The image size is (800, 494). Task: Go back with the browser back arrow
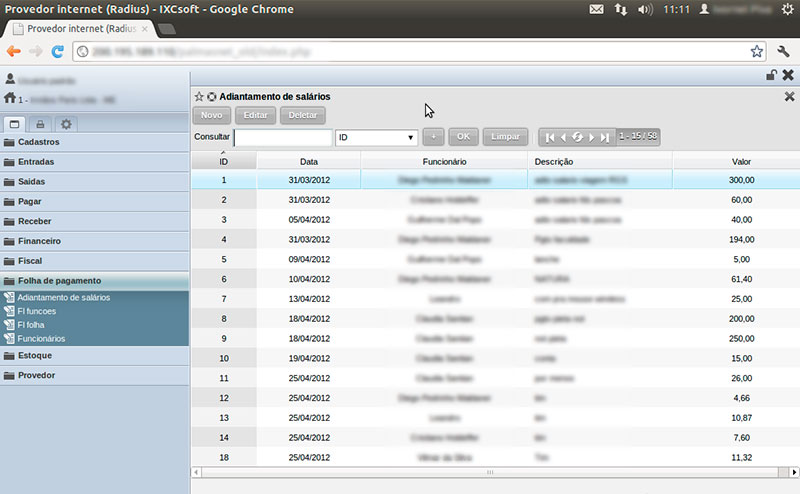[x=14, y=51]
